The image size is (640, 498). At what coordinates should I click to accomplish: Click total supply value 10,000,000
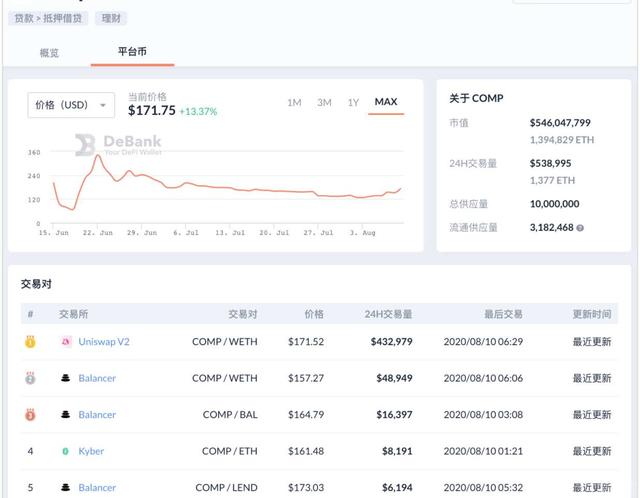554,204
